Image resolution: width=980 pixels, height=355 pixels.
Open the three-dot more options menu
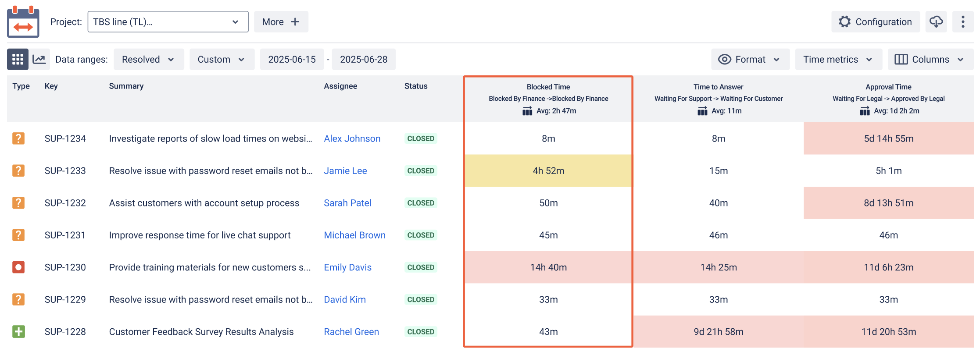[963, 22]
